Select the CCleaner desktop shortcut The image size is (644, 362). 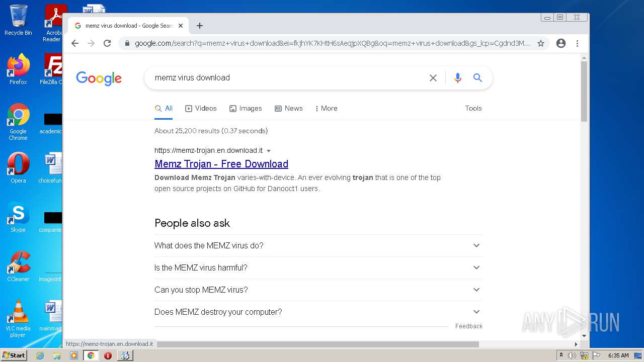pos(18,267)
